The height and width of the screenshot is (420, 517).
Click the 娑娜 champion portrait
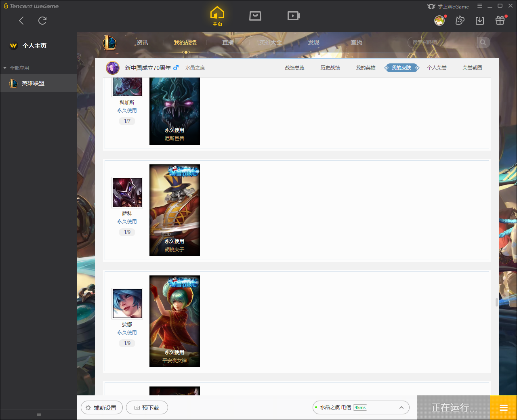127,304
